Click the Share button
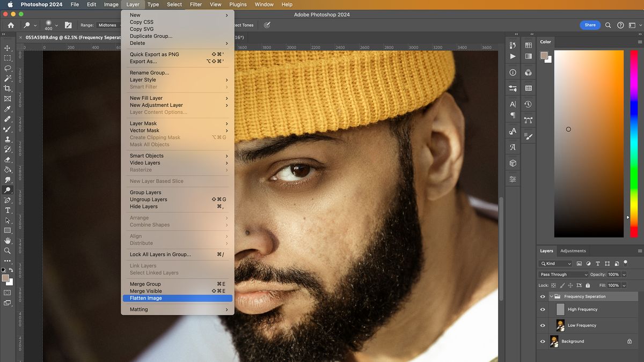The image size is (644, 362). point(590,25)
